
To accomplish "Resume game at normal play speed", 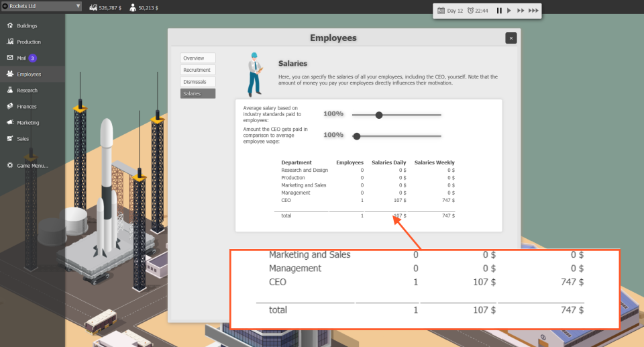I will click(509, 11).
